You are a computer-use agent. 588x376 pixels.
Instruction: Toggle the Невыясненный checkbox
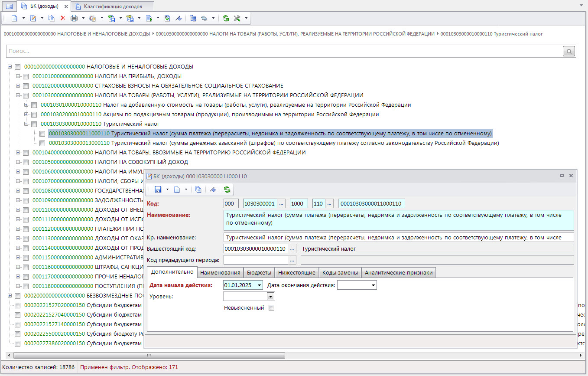click(x=271, y=308)
